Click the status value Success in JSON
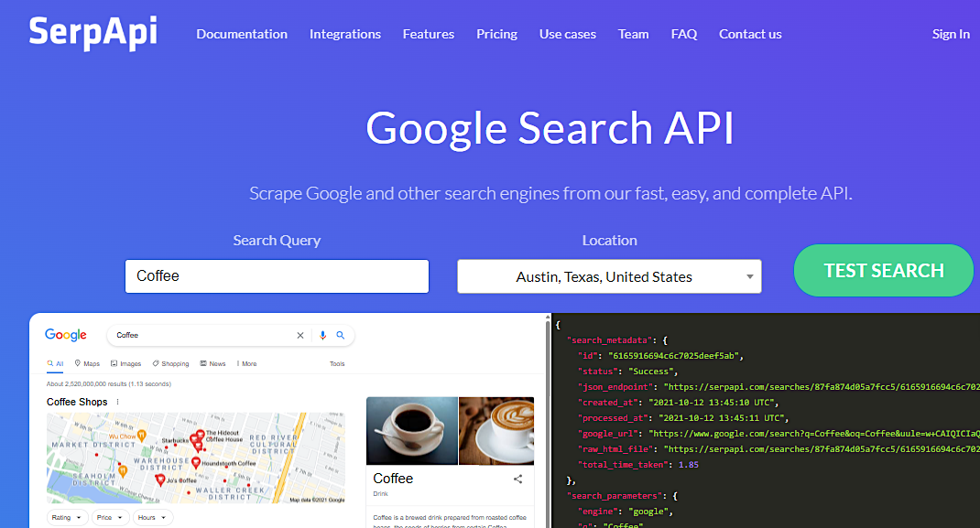The width and height of the screenshot is (980, 528). coord(650,372)
